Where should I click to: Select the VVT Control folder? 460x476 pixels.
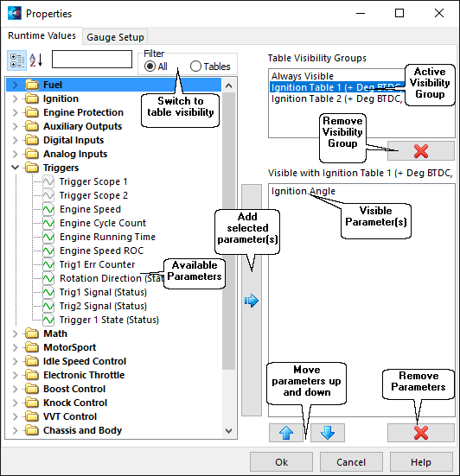(70, 416)
